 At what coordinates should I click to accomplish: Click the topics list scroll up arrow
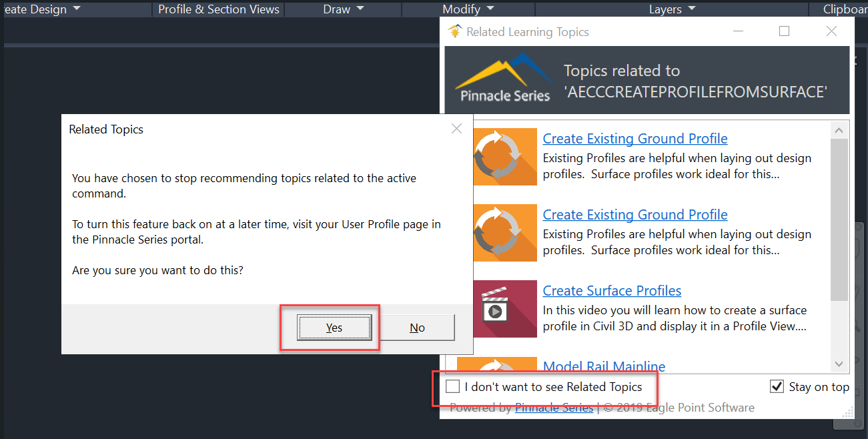coord(839,129)
